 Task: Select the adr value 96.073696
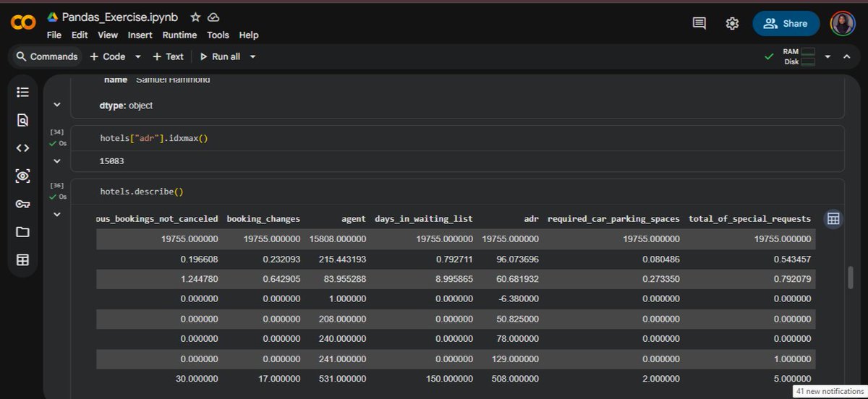point(516,259)
